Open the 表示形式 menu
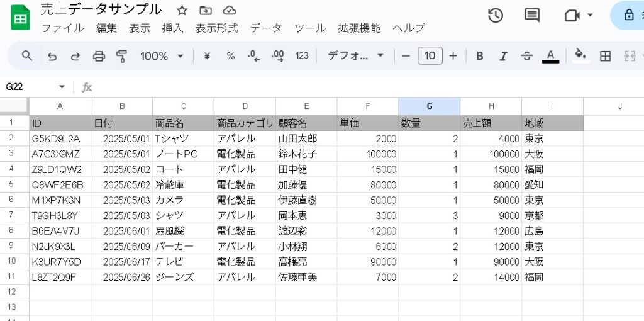The height and width of the screenshot is (321, 644). pos(216,28)
